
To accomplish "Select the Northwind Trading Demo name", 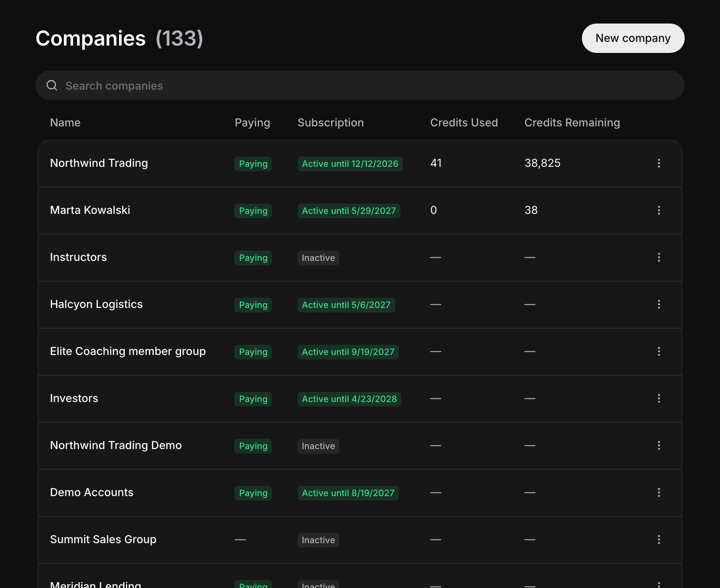I will pos(116,445).
